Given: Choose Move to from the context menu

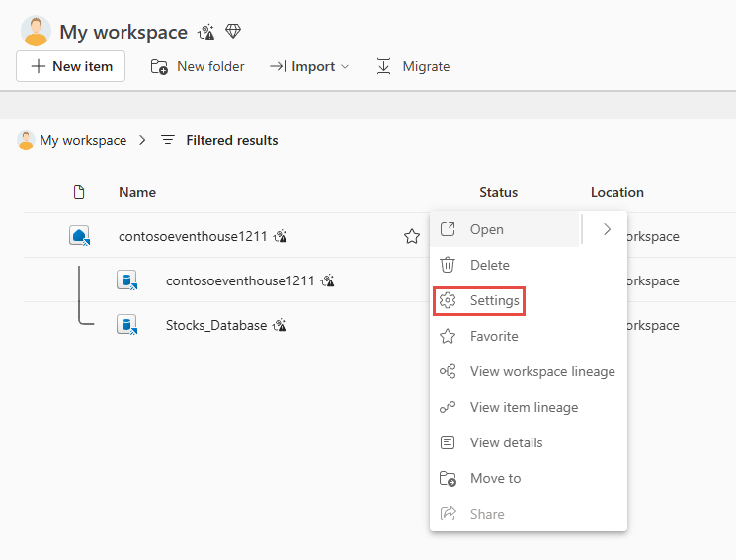Looking at the screenshot, I should 495,478.
